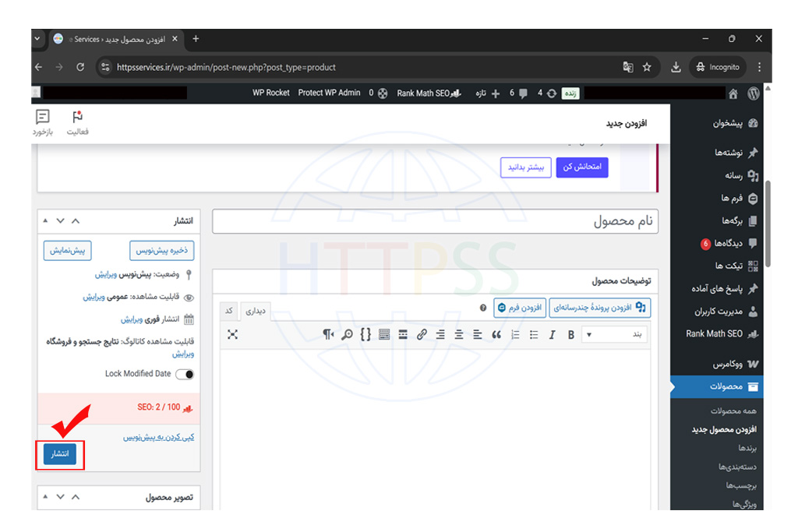The image size is (798, 532).
Task: Collapse the انتشار publish panel
Action: coord(76,221)
